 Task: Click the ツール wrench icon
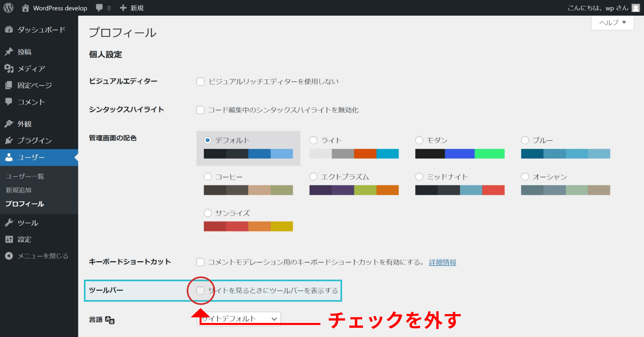point(9,223)
